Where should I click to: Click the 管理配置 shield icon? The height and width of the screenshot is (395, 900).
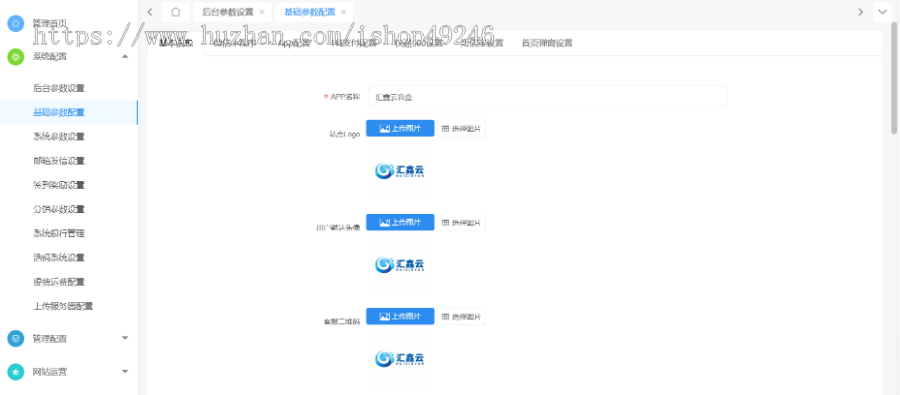point(15,339)
